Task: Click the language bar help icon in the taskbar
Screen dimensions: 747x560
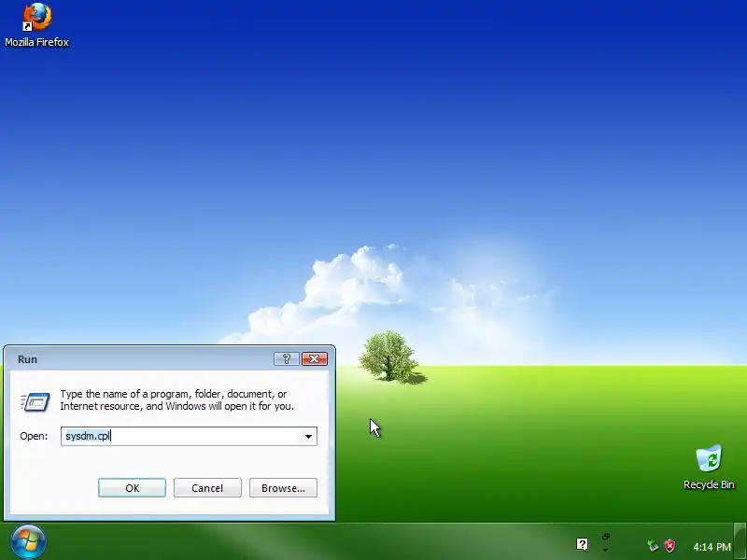Action: coord(582,544)
